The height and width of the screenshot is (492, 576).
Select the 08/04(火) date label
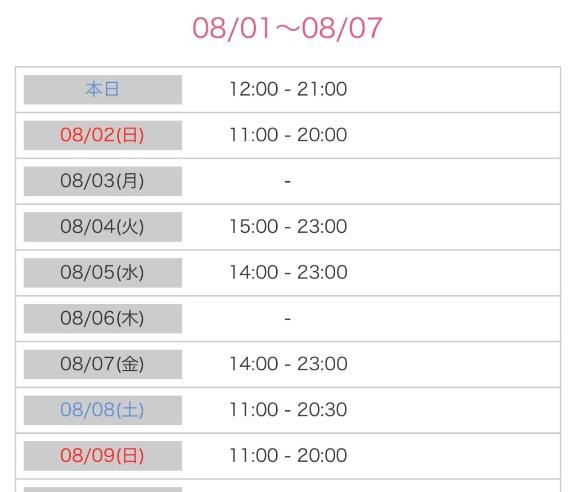[103, 227]
